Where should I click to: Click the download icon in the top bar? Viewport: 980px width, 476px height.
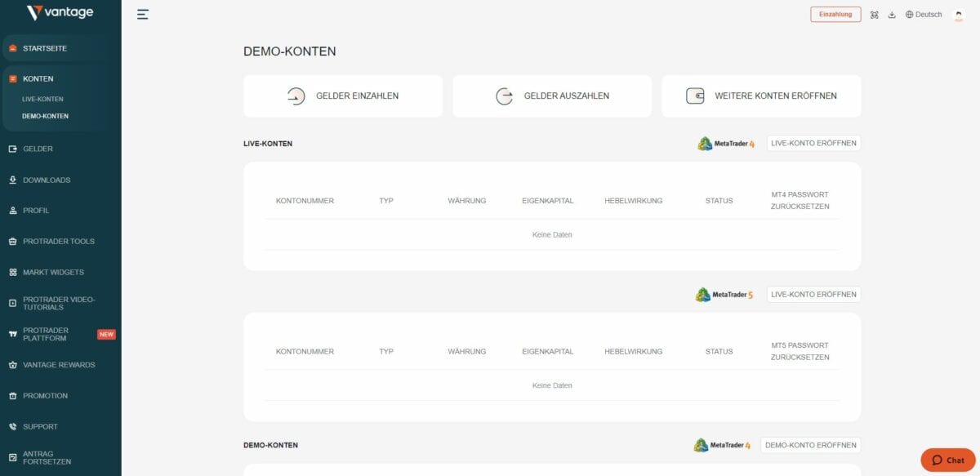point(891,14)
